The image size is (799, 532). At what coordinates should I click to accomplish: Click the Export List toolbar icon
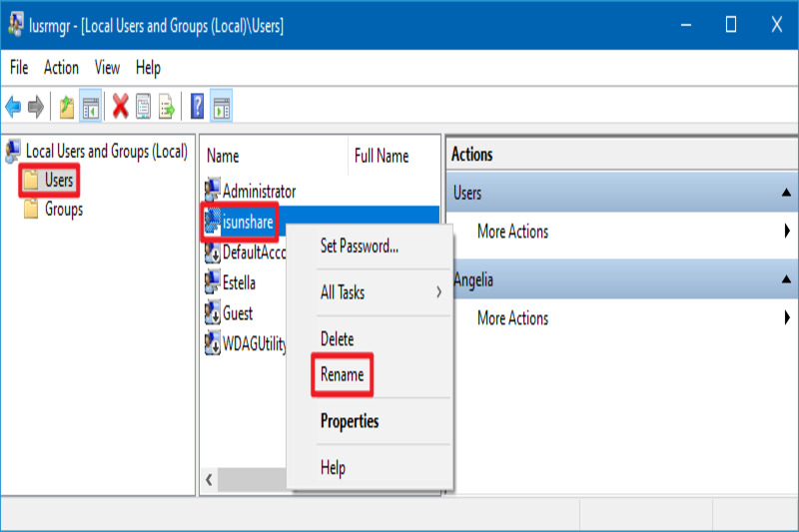pyautogui.click(x=166, y=106)
